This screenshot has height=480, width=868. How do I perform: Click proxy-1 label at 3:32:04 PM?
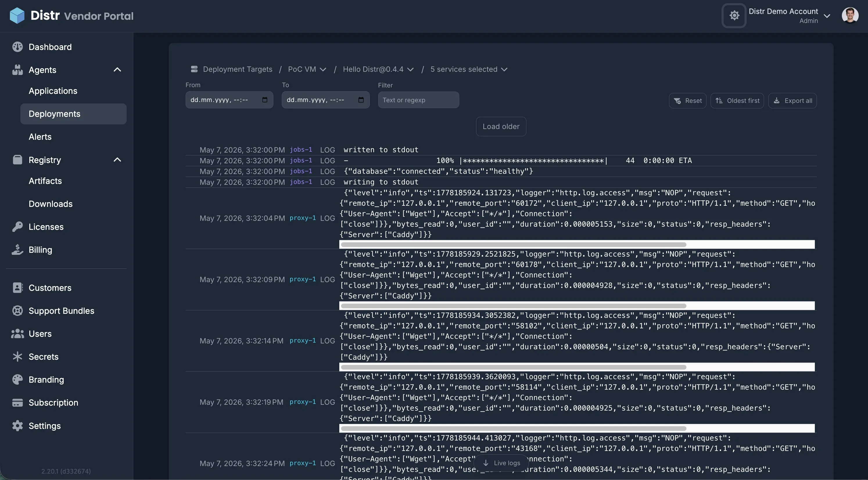tap(303, 218)
